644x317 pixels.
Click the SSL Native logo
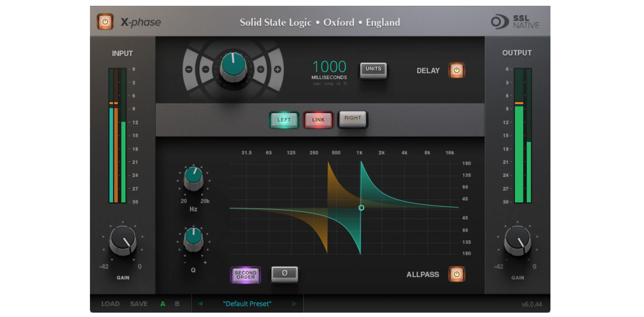[515, 22]
